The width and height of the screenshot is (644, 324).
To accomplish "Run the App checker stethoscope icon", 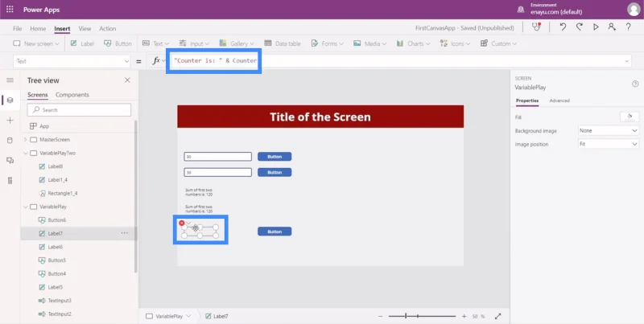I will [x=536, y=27].
